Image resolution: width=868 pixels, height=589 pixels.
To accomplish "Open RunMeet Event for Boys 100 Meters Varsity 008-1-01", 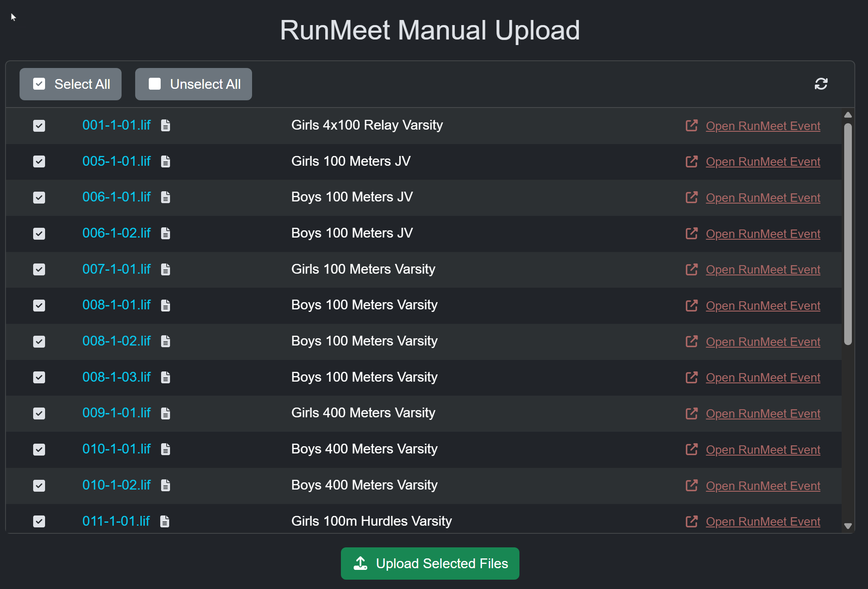I will click(x=763, y=306).
